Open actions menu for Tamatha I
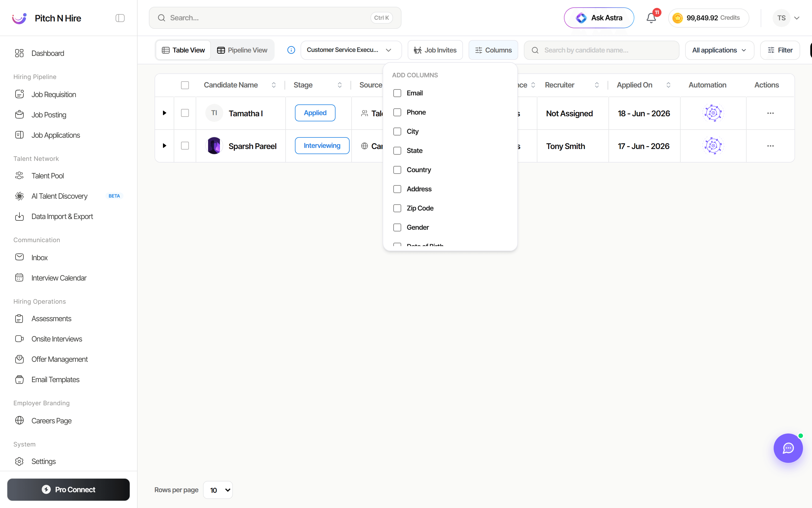Image resolution: width=812 pixels, height=508 pixels. [770, 113]
